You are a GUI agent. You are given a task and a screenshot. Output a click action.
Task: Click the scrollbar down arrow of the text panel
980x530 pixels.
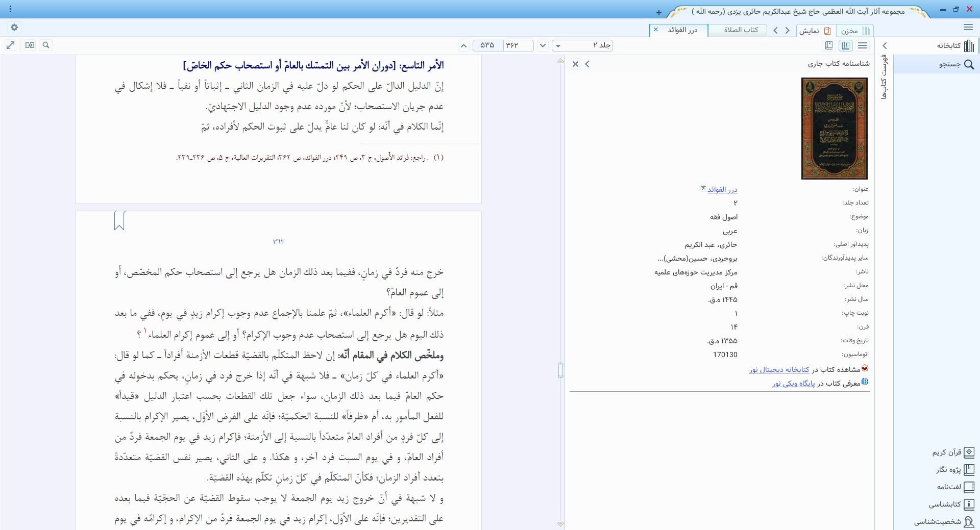coord(560,524)
